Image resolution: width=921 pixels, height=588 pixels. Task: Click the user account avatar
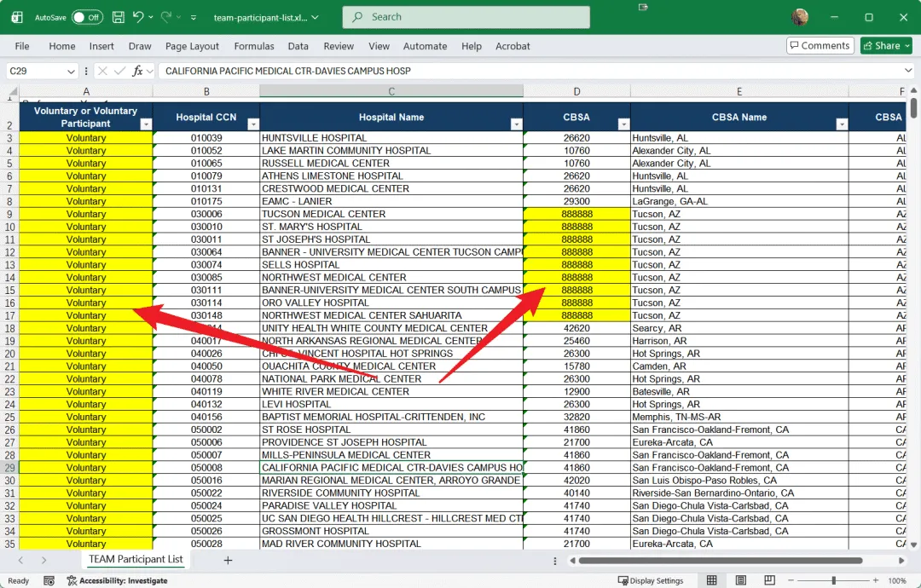click(799, 17)
